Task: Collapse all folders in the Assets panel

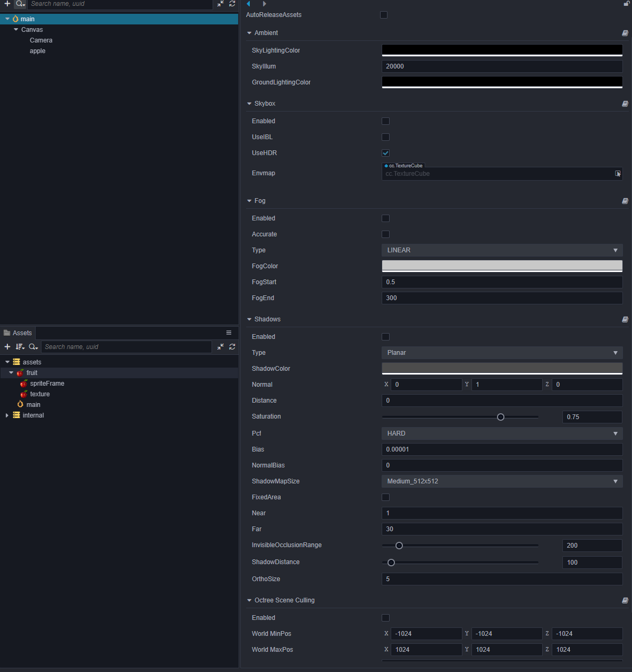Action: point(221,347)
